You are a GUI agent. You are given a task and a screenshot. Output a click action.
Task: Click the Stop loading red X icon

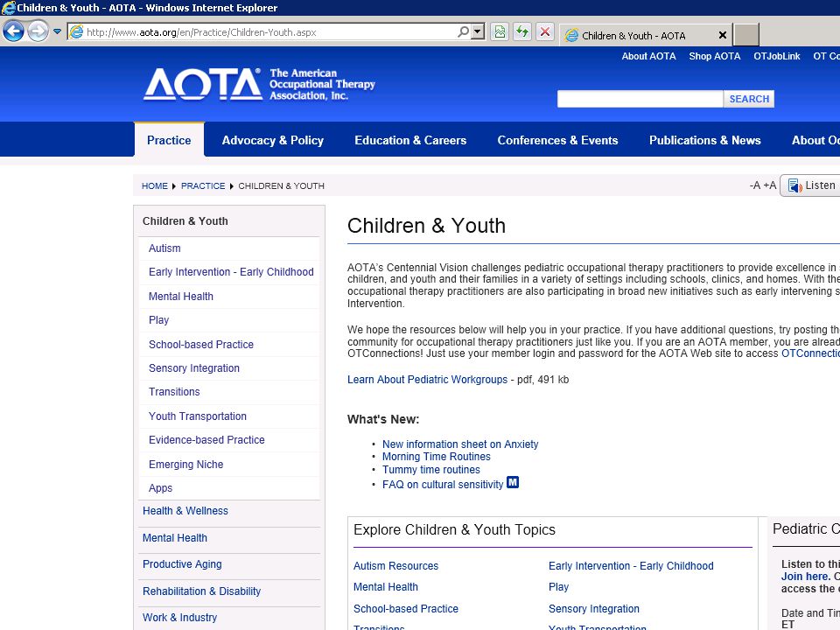(545, 31)
